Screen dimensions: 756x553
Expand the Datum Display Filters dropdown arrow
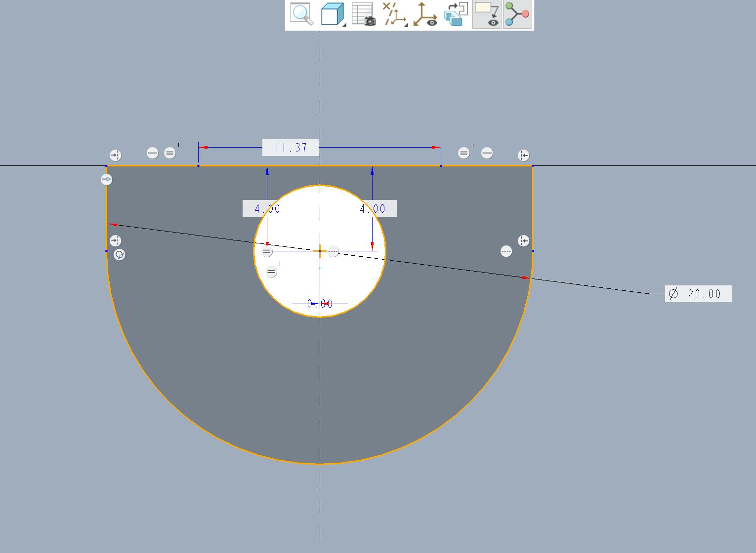click(x=406, y=24)
